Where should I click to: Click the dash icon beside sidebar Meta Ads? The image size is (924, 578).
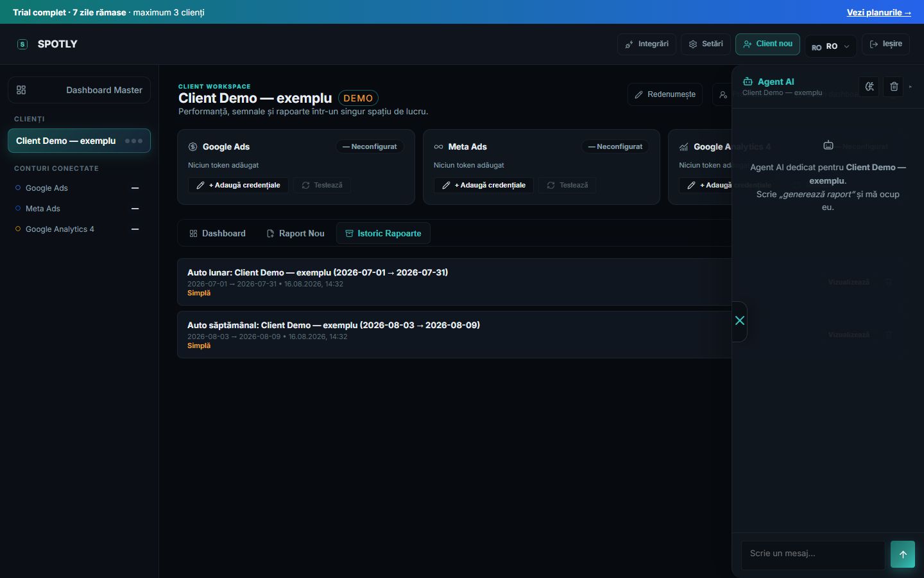tap(135, 209)
